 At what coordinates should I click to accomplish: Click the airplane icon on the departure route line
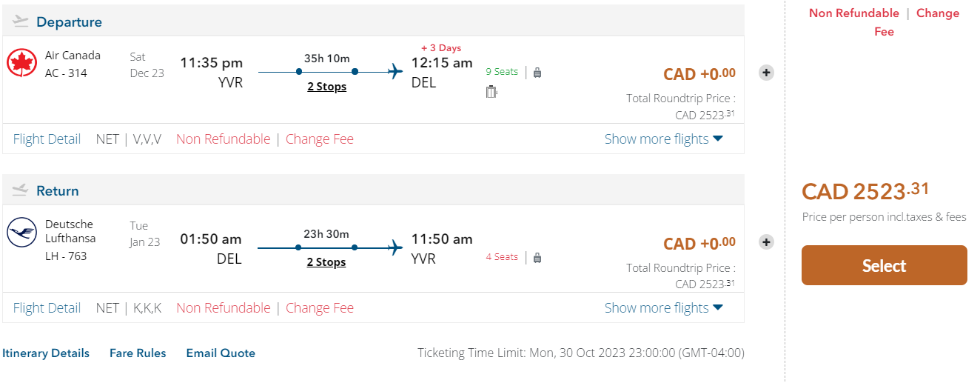[395, 72]
